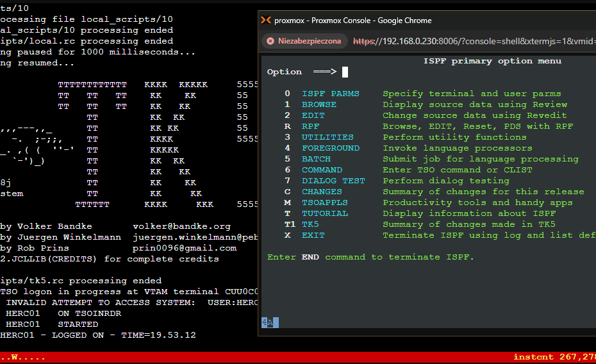Select EDIT menu option
The width and height of the screenshot is (596, 364).
313,115
